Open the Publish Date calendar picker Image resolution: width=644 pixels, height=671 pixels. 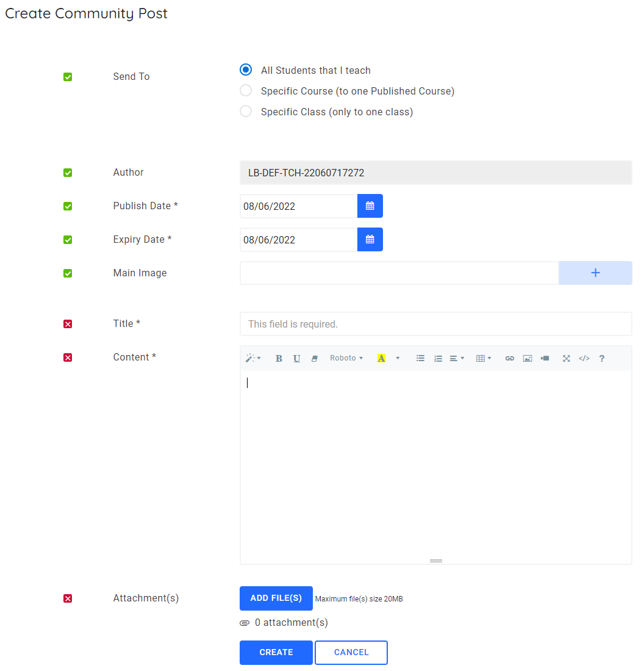coord(370,206)
